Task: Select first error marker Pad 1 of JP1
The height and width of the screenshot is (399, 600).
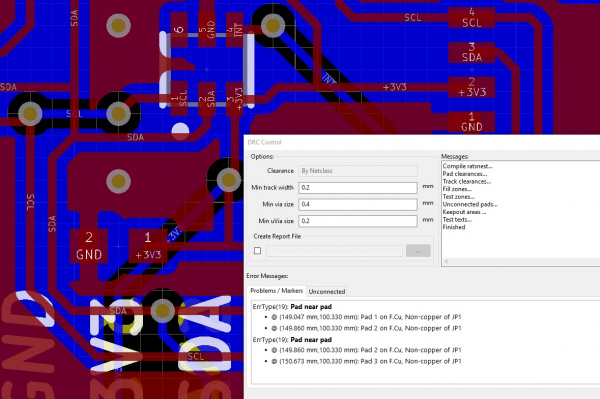Action: point(366,317)
